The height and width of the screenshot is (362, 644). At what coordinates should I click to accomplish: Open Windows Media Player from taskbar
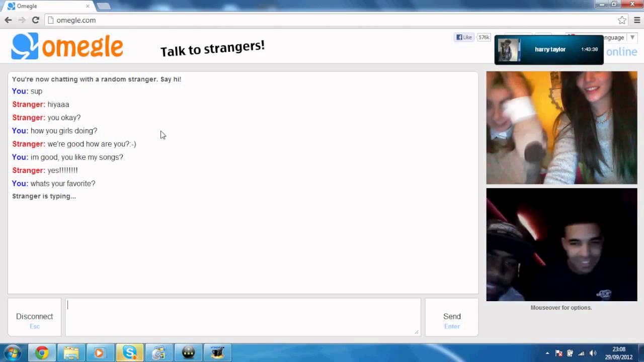click(100, 353)
